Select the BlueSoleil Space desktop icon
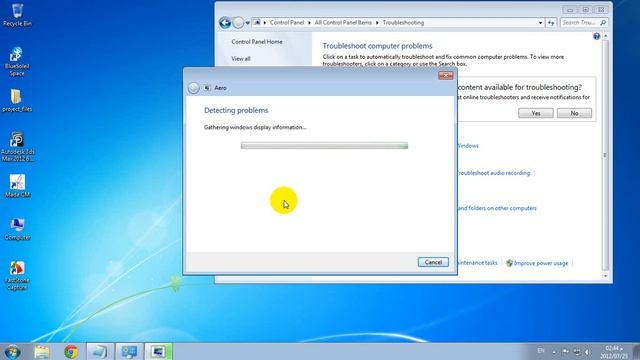 tap(17, 62)
